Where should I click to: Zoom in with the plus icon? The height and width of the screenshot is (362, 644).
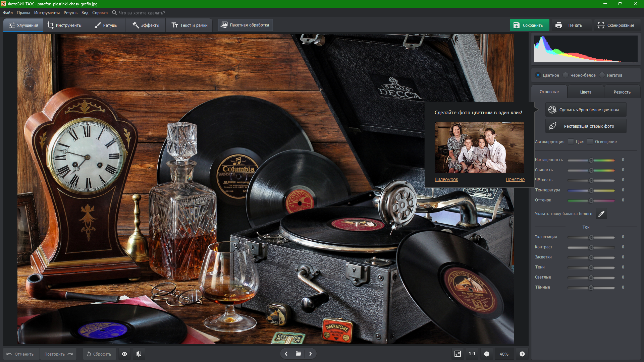pos(522,354)
